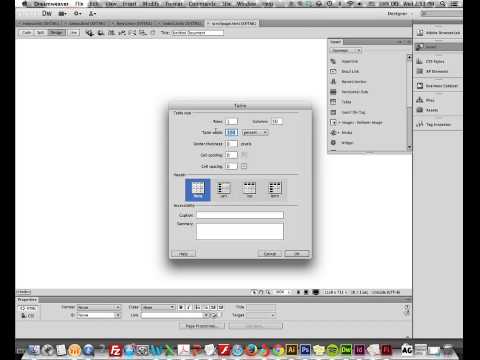
Task: Open the Commands menu
Action: pos(202,4)
